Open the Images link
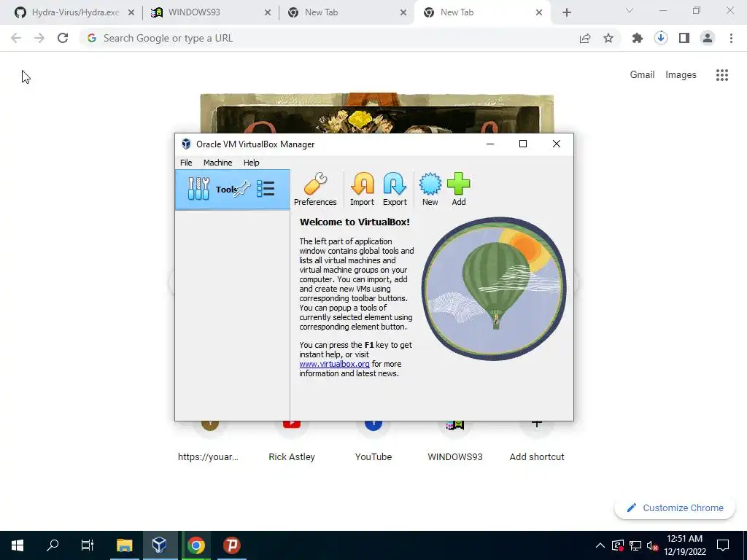 point(681,75)
